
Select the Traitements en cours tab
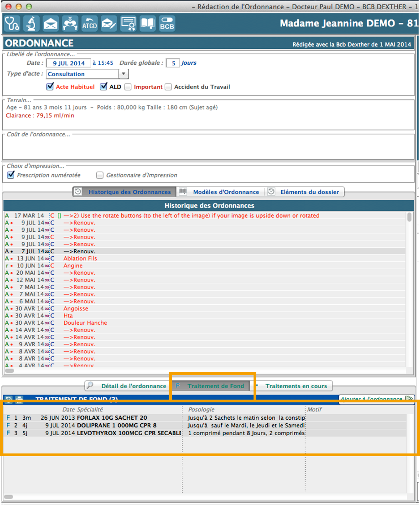click(296, 386)
